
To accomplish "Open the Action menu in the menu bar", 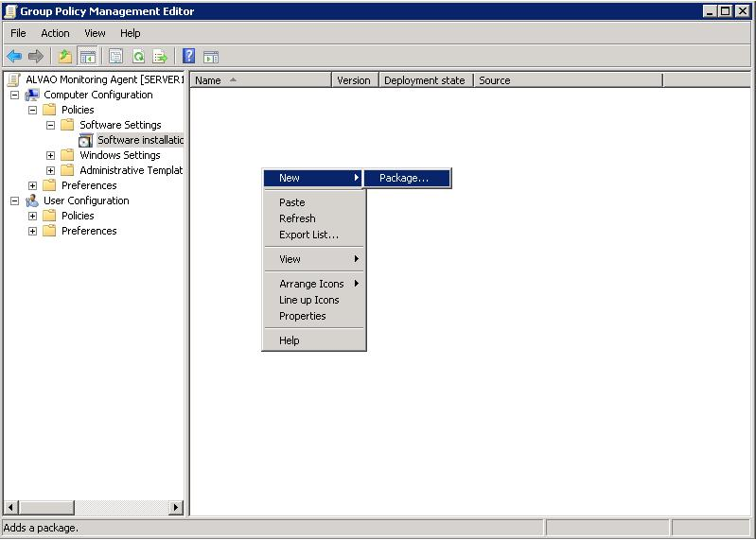I will [55, 33].
